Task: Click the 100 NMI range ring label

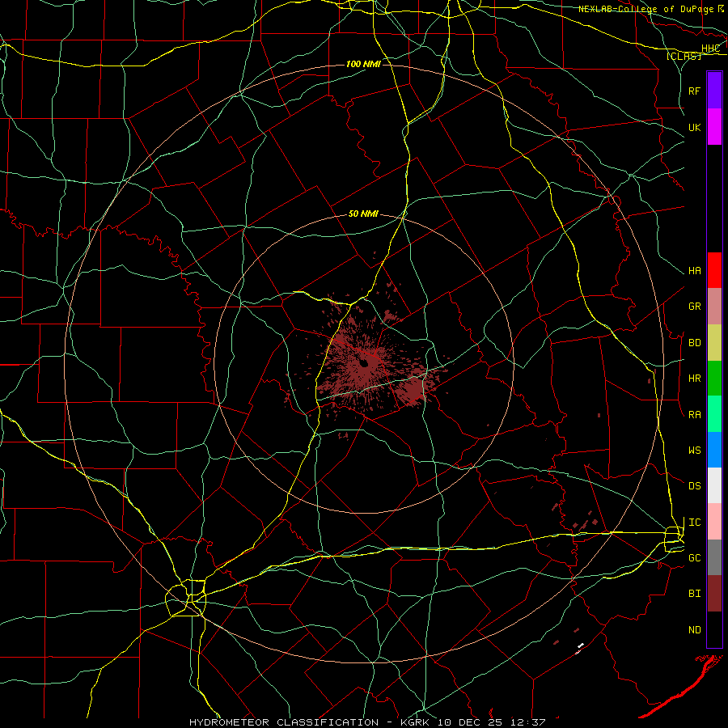Action: tap(363, 64)
